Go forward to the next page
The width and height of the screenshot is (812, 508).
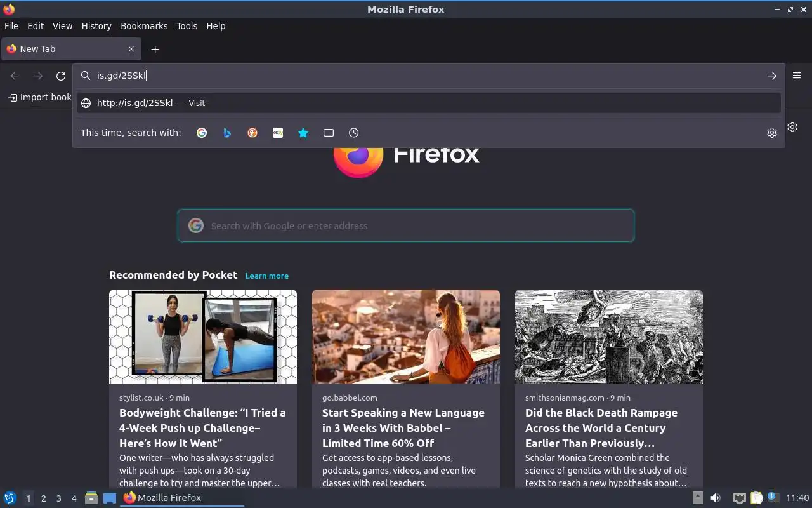(x=38, y=76)
